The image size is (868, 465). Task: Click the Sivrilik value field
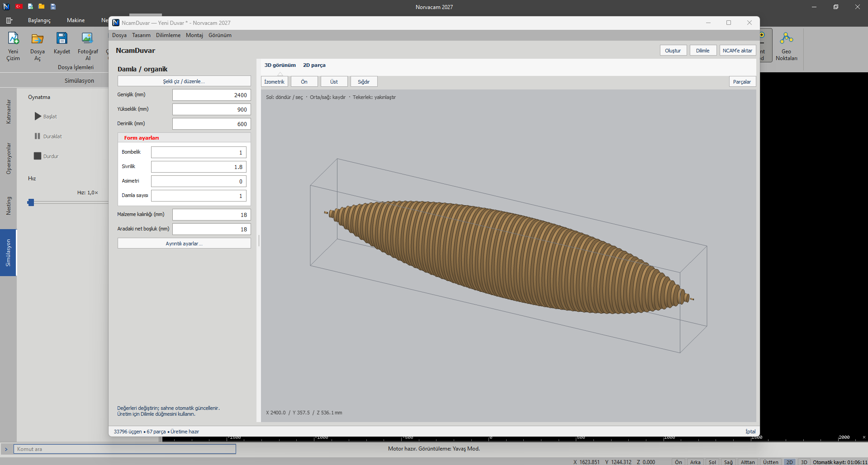point(199,167)
